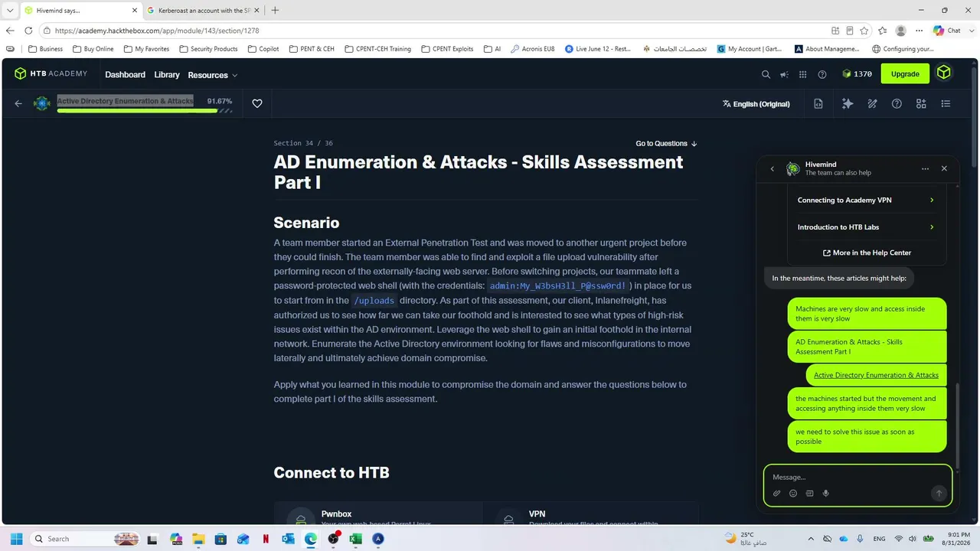Click the GIF icon in Hivemind chat
This screenshot has width=980, height=551.
(x=809, y=493)
